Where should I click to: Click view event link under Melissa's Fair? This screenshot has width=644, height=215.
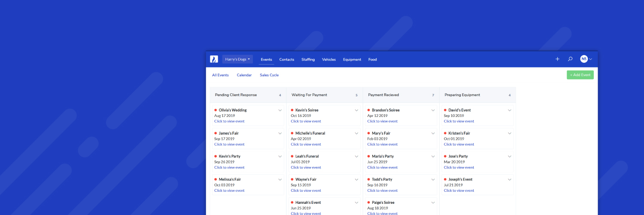[229, 190]
